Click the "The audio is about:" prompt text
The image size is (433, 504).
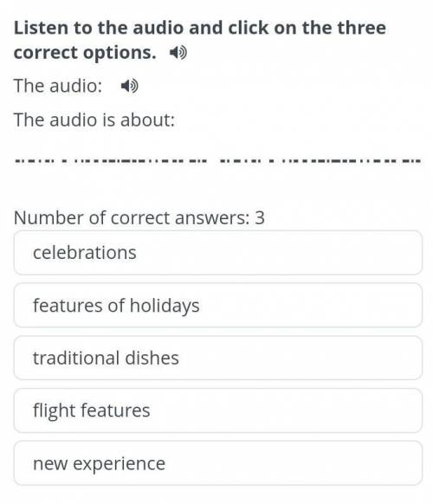pyautogui.click(x=94, y=120)
